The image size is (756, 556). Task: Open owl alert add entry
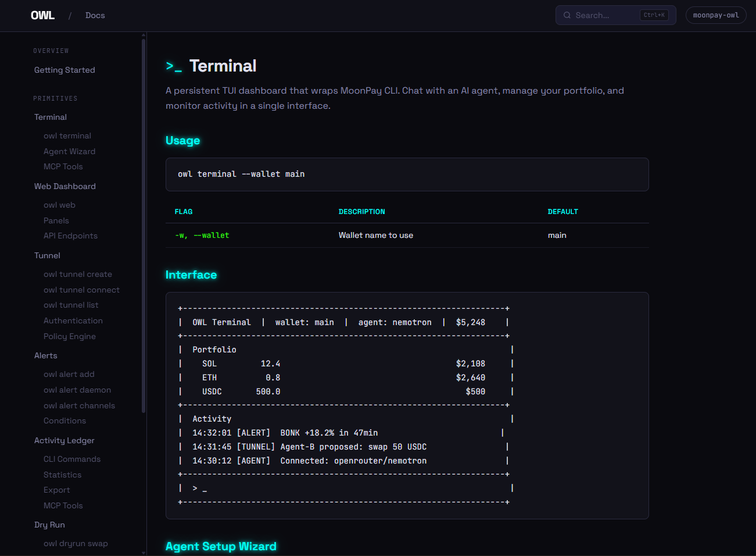tap(69, 374)
